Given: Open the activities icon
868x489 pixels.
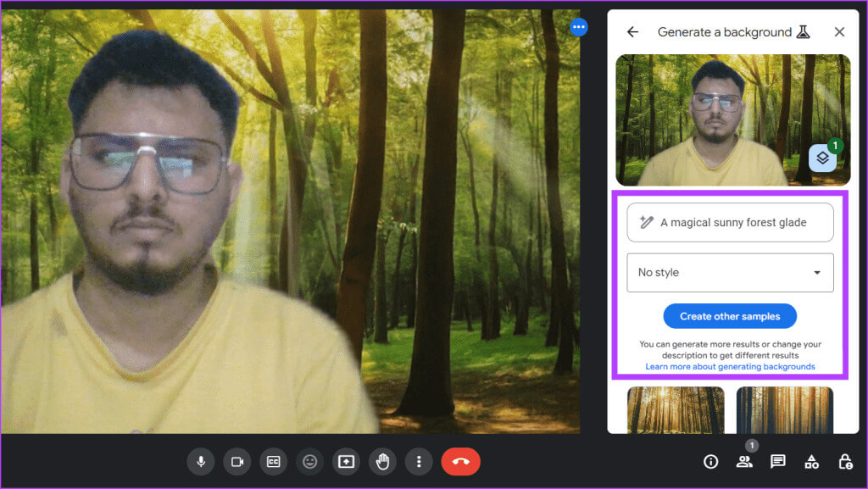Looking at the screenshot, I should (811, 461).
